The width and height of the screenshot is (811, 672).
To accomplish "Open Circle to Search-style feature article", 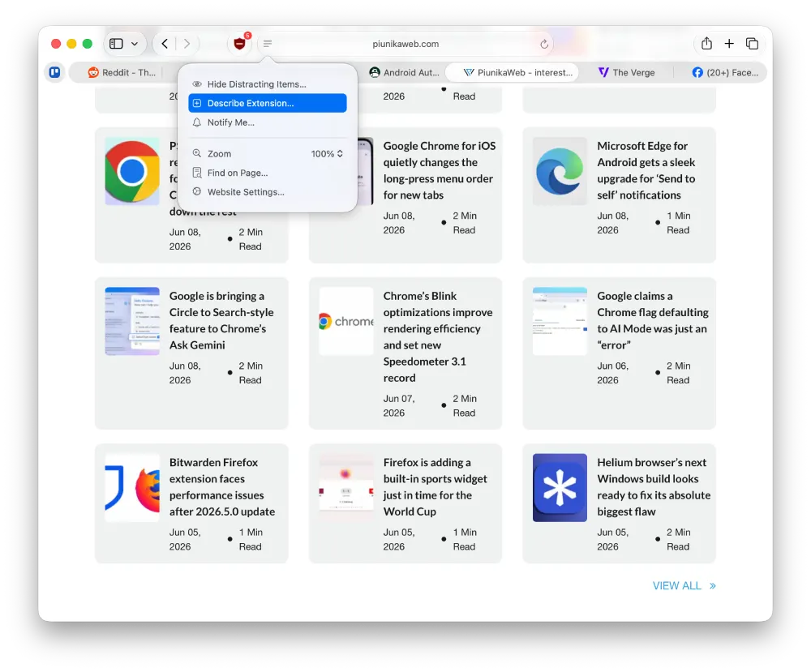I will [x=221, y=320].
